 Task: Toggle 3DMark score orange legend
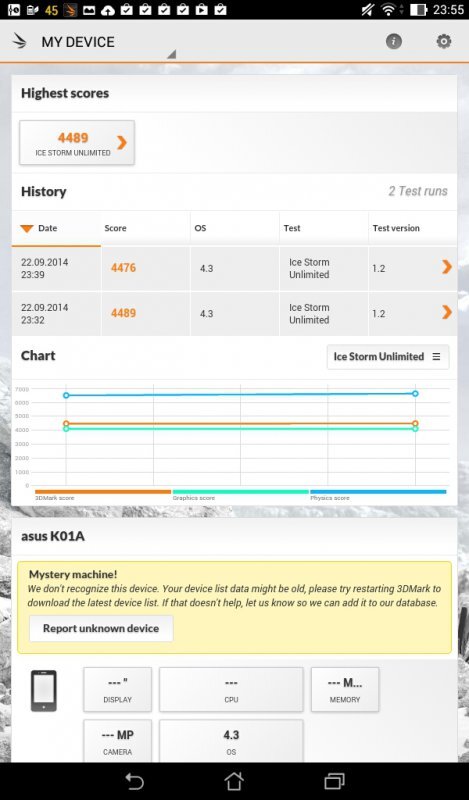[x=103, y=494]
